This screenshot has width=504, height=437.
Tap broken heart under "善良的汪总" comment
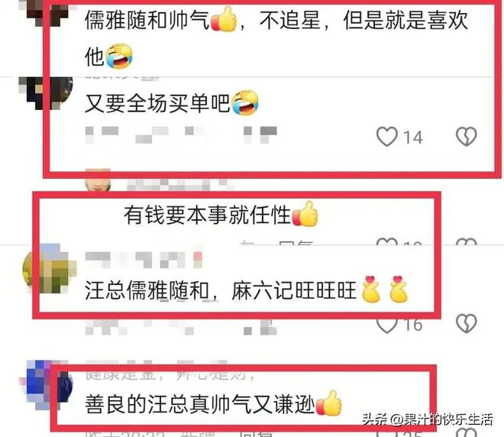467,432
